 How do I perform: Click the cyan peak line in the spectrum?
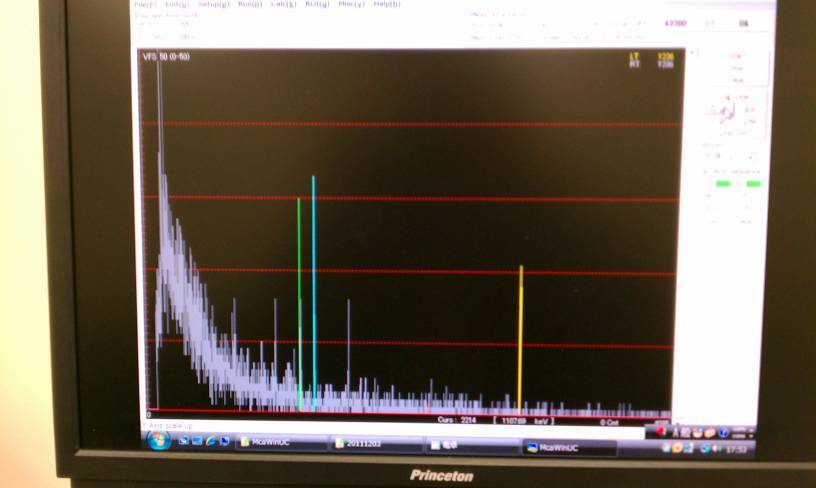313,290
